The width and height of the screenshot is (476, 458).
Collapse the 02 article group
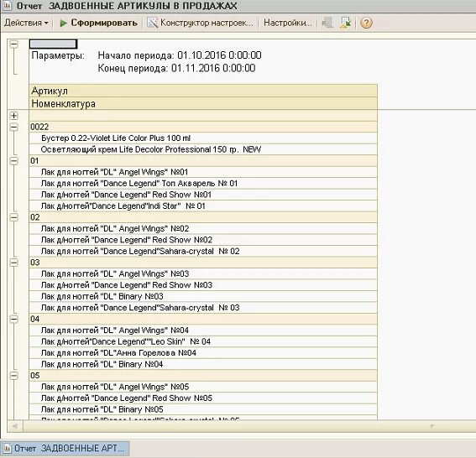click(x=14, y=217)
